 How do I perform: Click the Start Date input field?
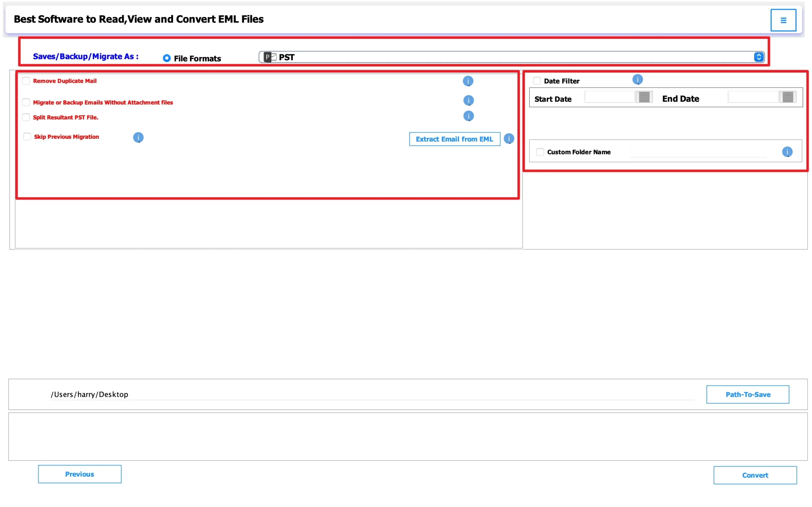pos(610,97)
